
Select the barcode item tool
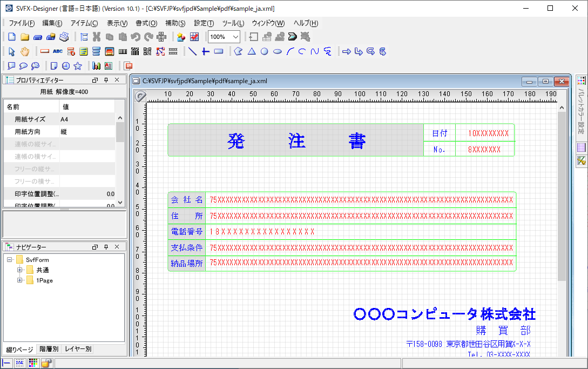tap(123, 51)
